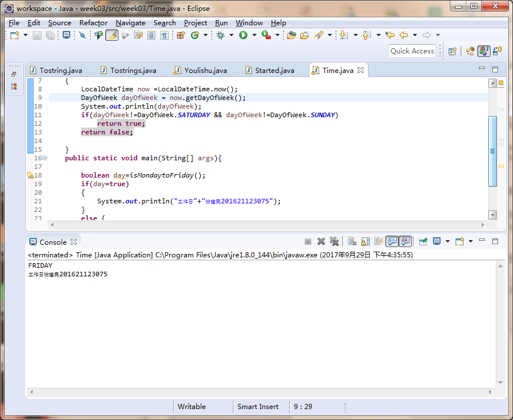The height and width of the screenshot is (420, 513).
Task: Click the Clear Console icon
Action: [x=352, y=241]
